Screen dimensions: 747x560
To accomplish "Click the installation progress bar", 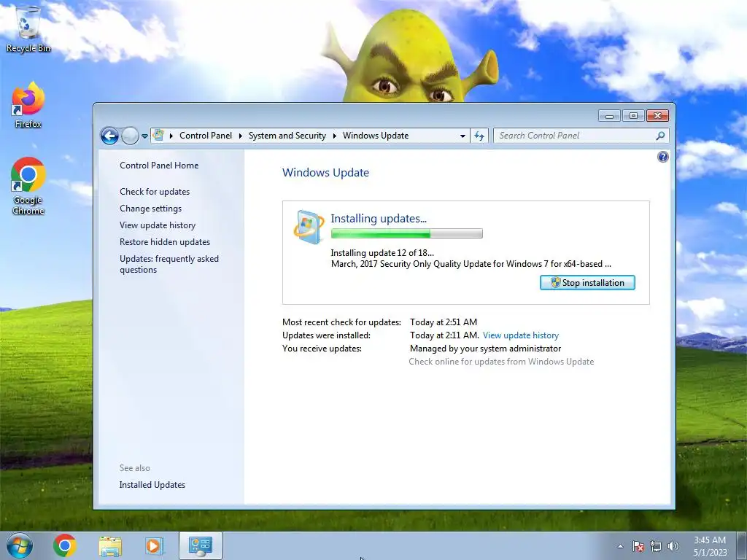I will coord(407,233).
